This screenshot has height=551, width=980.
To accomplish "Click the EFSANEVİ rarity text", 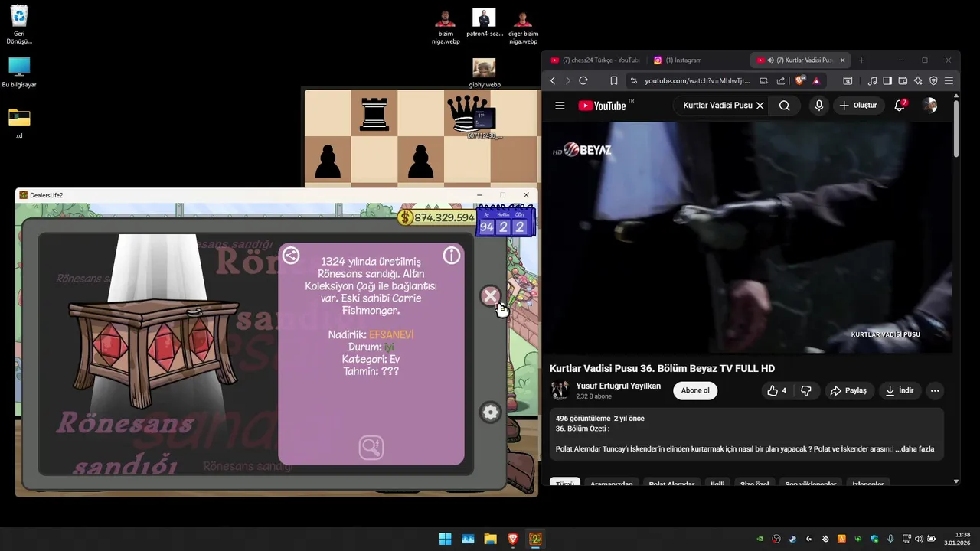I will [x=391, y=334].
